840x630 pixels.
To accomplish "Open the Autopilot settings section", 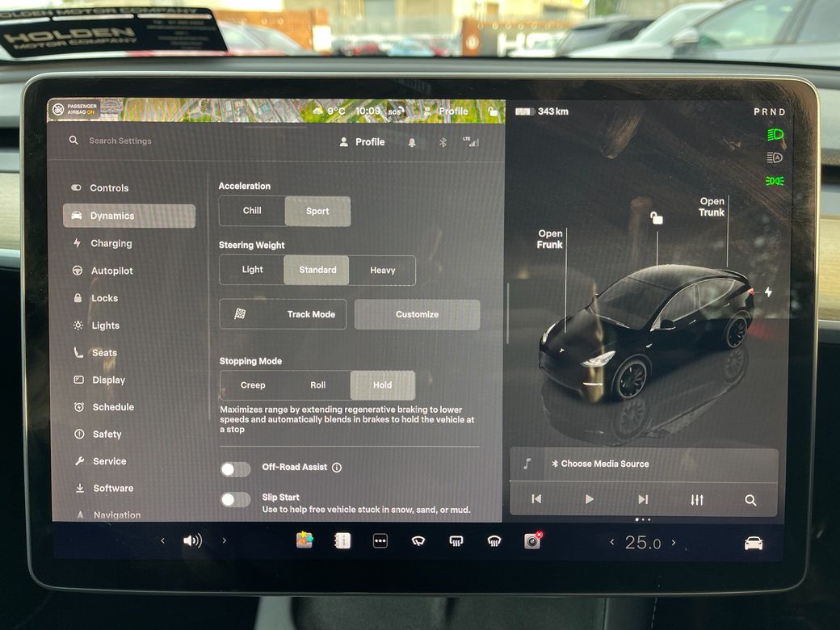I will [113, 270].
